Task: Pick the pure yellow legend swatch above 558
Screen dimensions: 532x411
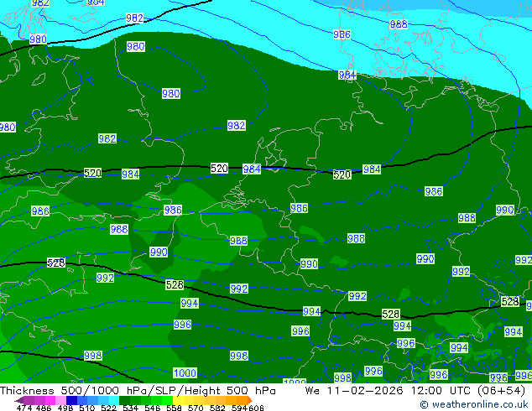Action: point(178,400)
